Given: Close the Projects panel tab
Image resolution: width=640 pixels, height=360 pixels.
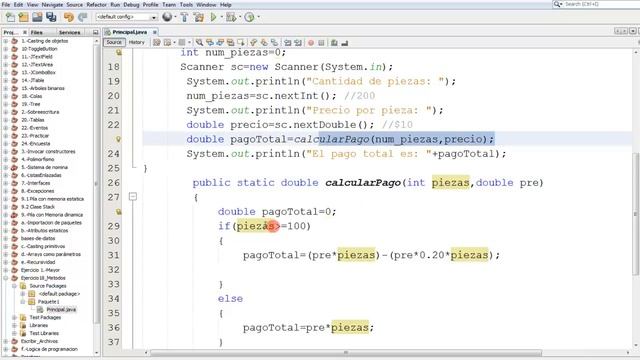Looking at the screenshot, I should (25, 32).
